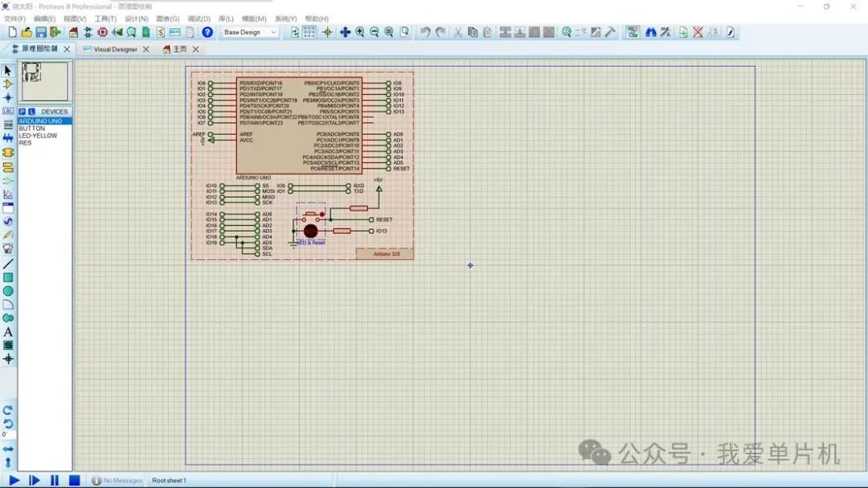Screen dimensions: 868x488
Task: Open the 文件(F) menu
Action: pyautogui.click(x=15, y=18)
